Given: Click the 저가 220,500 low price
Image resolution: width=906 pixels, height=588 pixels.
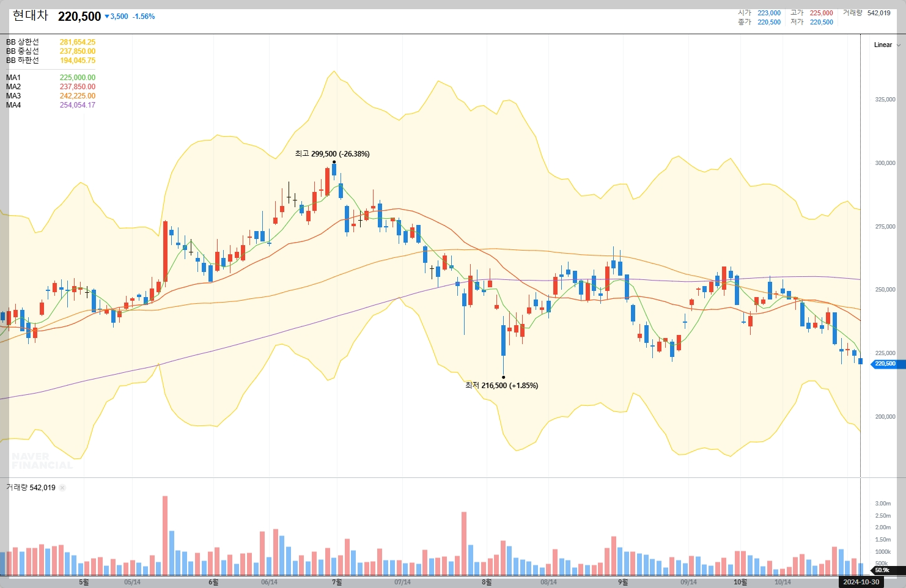Looking at the screenshot, I should tap(812, 22).
